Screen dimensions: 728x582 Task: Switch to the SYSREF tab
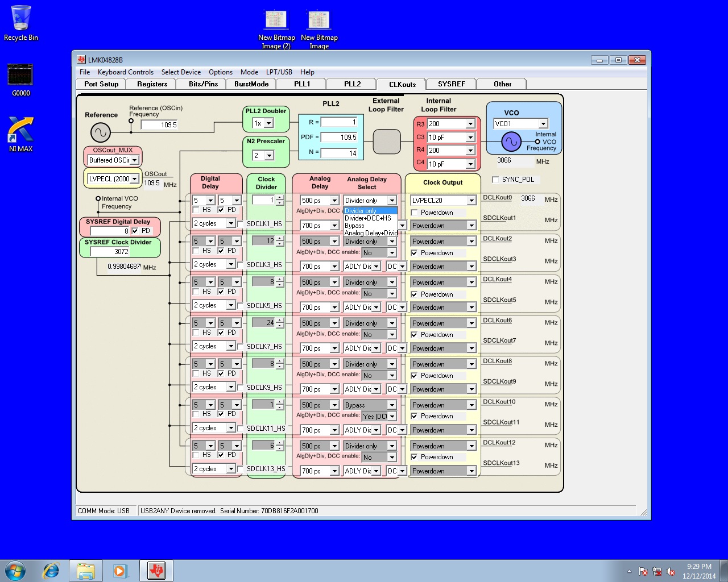pos(452,84)
